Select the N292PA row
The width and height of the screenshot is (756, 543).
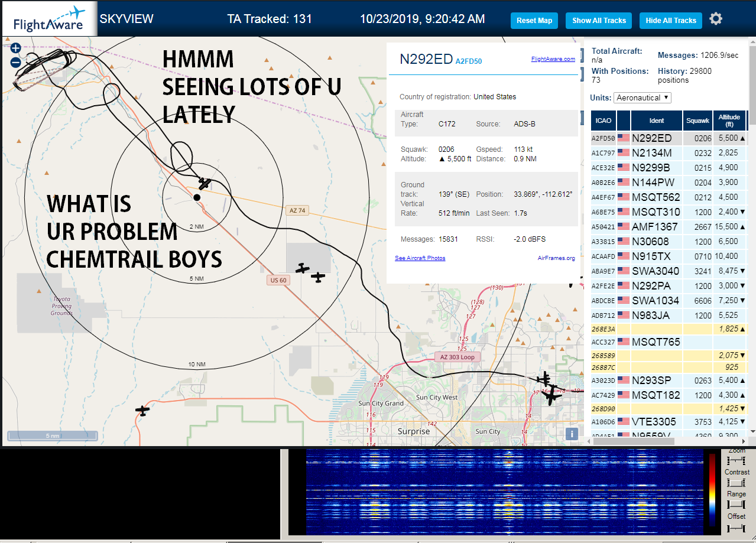click(x=669, y=286)
